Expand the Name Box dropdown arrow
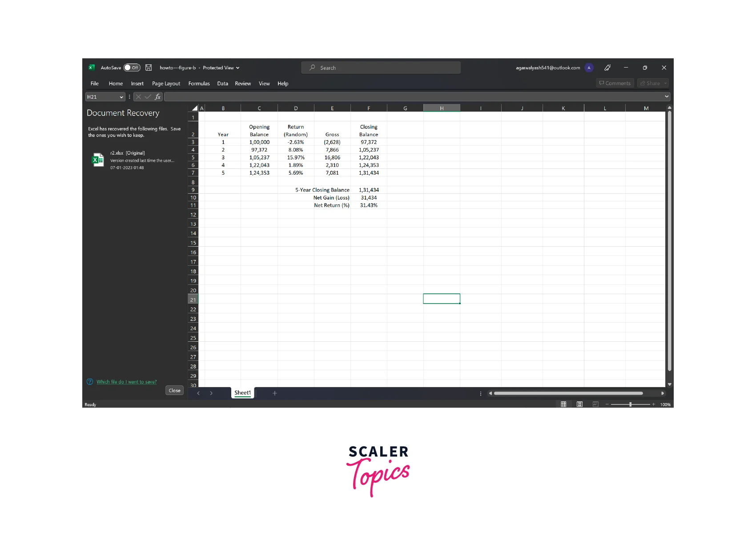The height and width of the screenshot is (543, 756). [121, 97]
